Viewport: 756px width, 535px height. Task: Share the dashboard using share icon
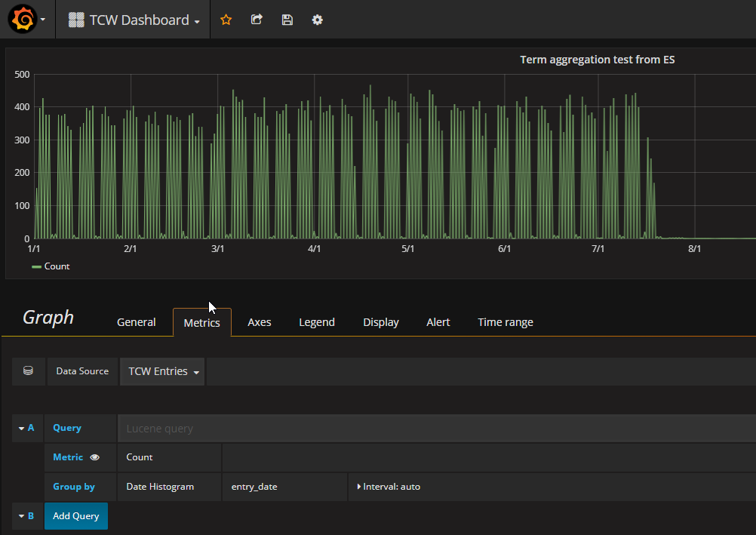click(256, 20)
